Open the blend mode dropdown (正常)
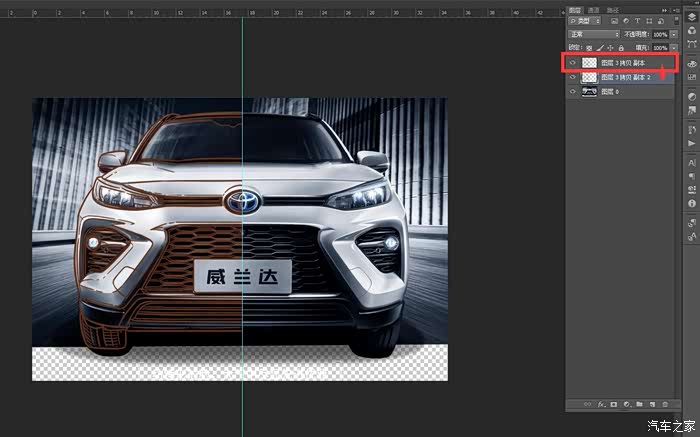 pyautogui.click(x=593, y=34)
